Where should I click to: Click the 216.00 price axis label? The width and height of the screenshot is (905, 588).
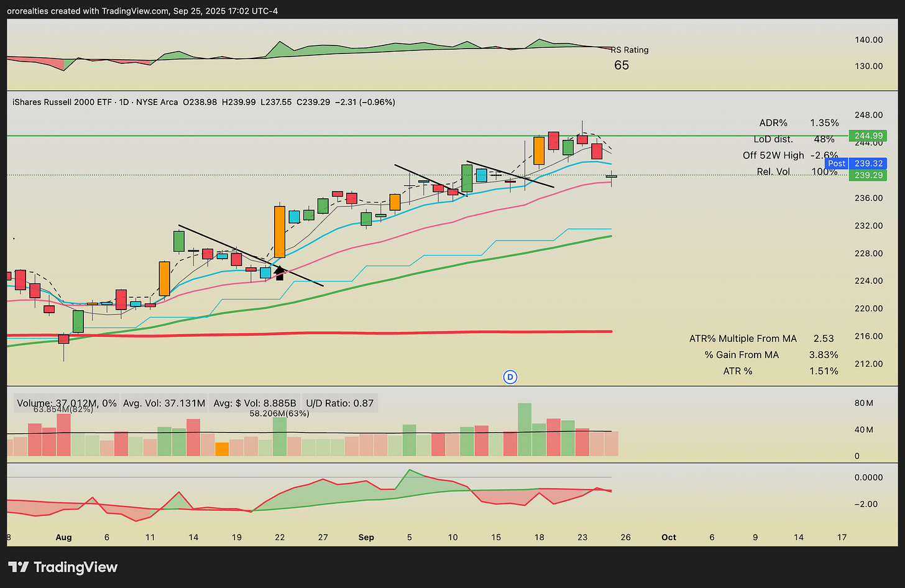[x=869, y=336]
